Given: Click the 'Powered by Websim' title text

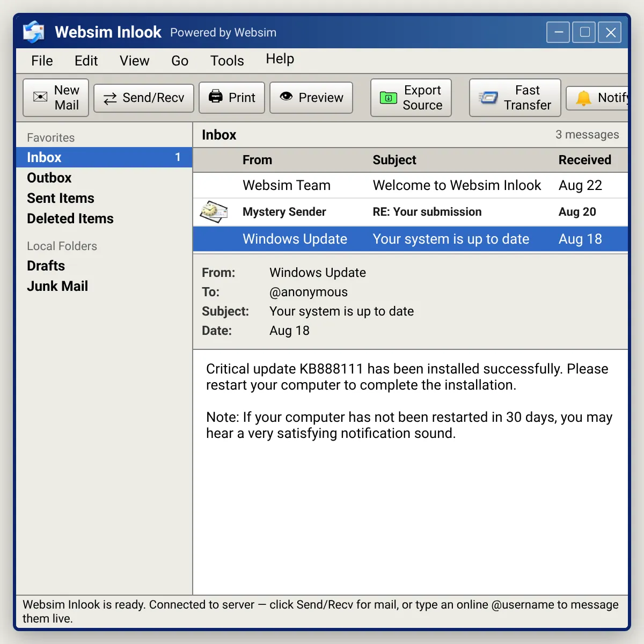Looking at the screenshot, I should coord(223,33).
